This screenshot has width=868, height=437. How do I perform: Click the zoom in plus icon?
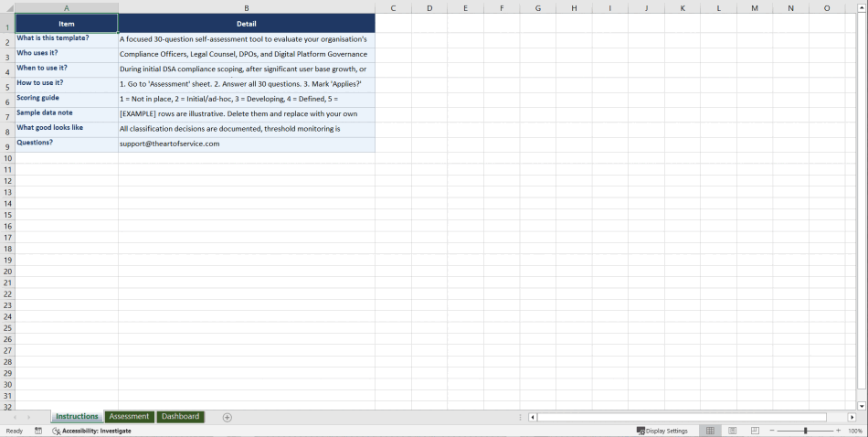click(x=839, y=431)
